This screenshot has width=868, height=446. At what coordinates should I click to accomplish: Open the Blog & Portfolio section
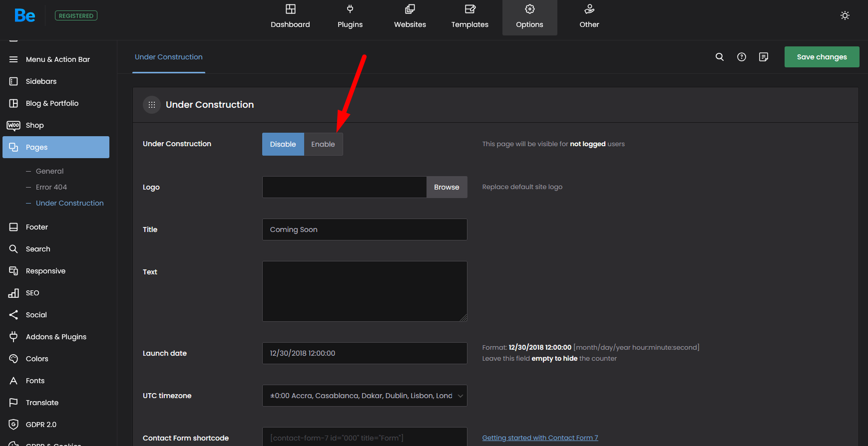(52, 103)
